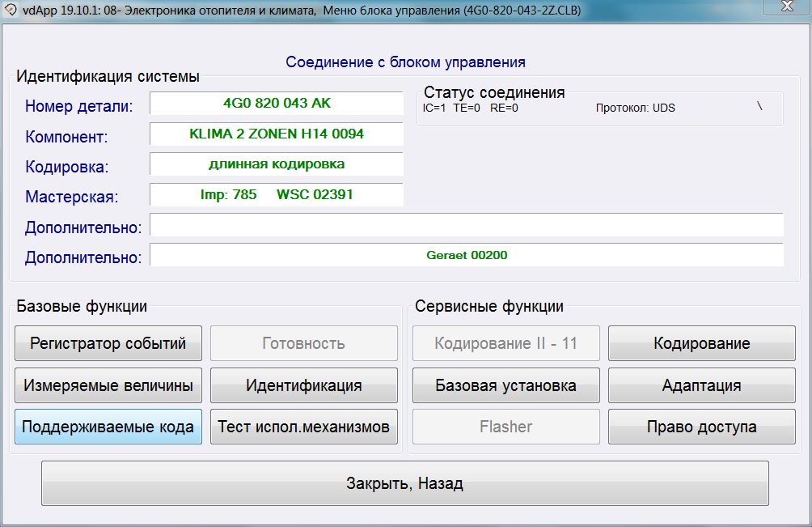Open the Адаптация function
The height and width of the screenshot is (527, 812).
[702, 385]
